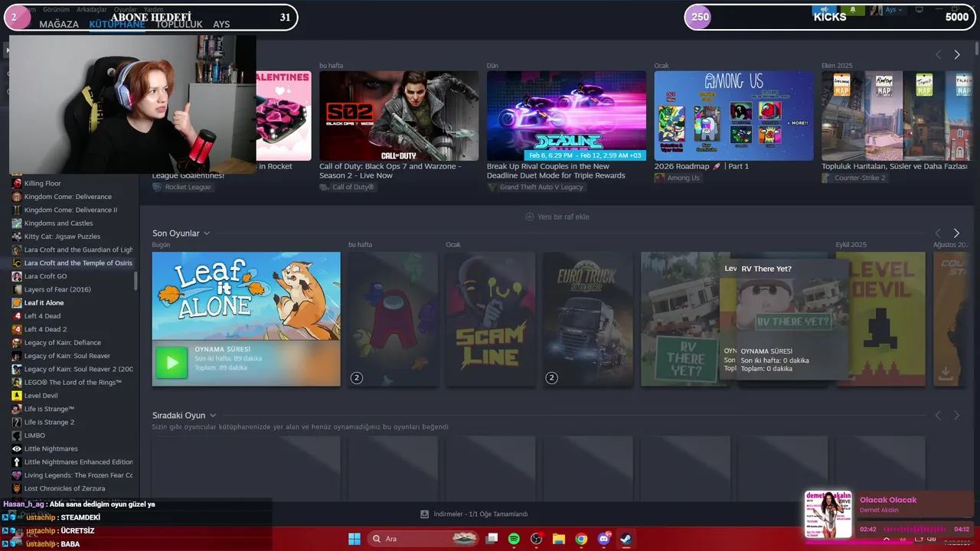Go back in Son Oyunlar shelf with left arrow
The image size is (980, 551).
938,233
